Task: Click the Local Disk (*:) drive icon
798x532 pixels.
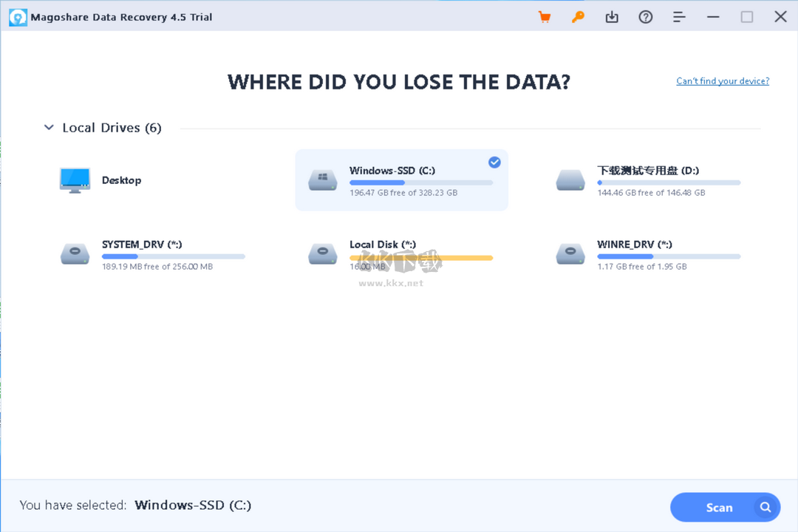Action: (323, 254)
